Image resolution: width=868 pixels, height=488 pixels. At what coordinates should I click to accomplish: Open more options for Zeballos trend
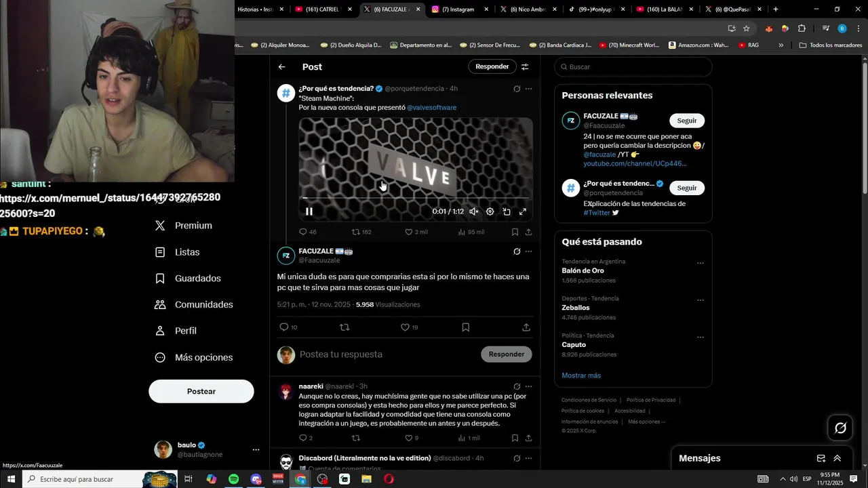(701, 300)
